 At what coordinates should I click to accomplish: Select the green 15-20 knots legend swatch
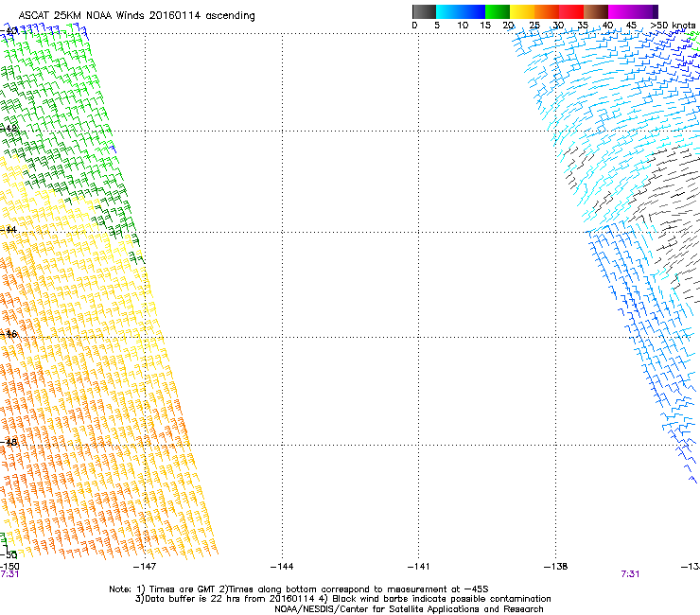coord(498,11)
